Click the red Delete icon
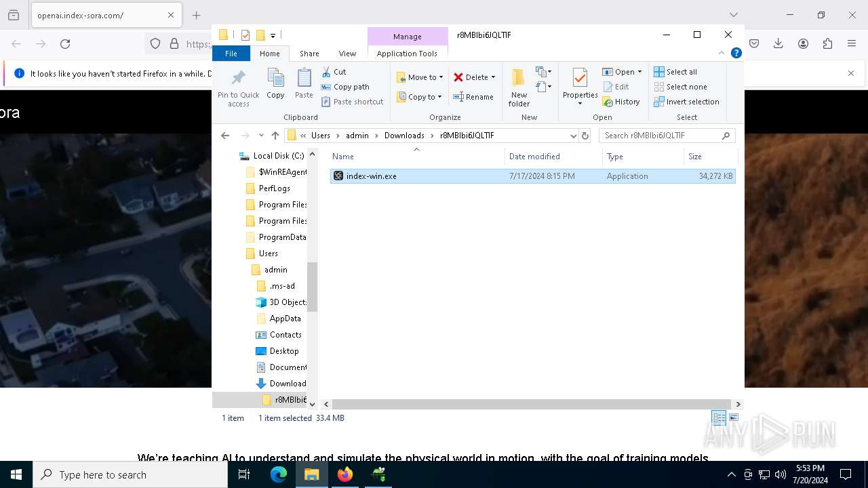This screenshot has height=488, width=868. (458, 77)
